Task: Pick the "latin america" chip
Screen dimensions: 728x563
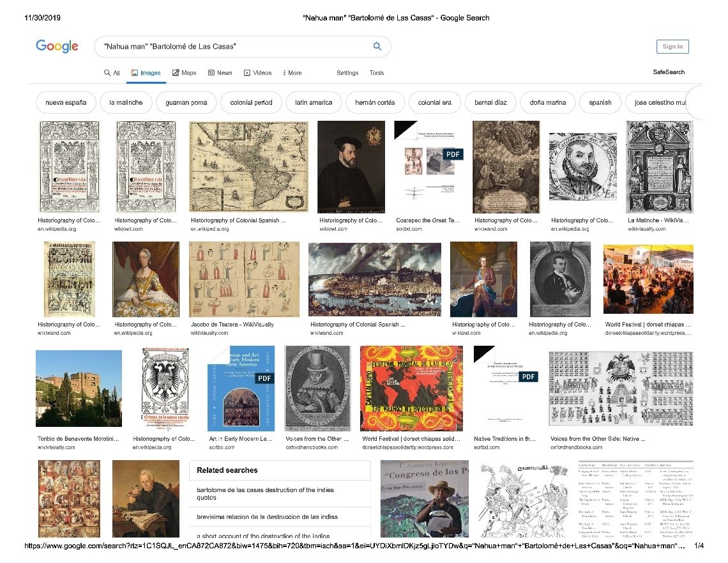Action: pos(314,103)
